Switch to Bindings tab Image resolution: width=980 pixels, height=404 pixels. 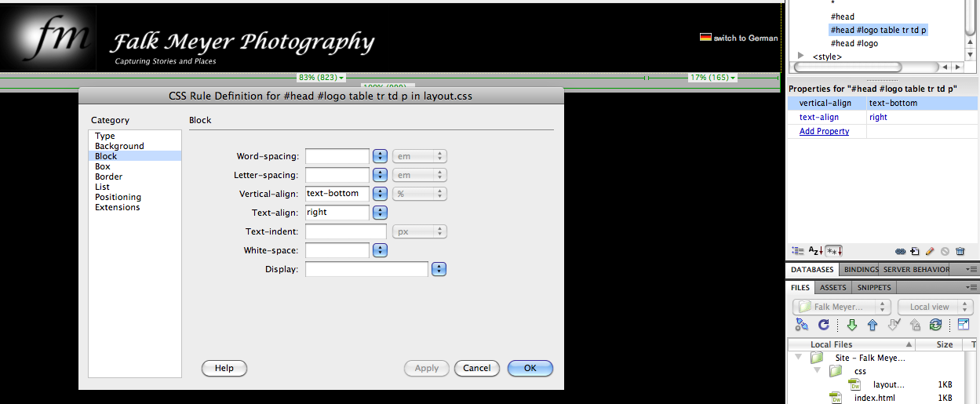tap(859, 269)
